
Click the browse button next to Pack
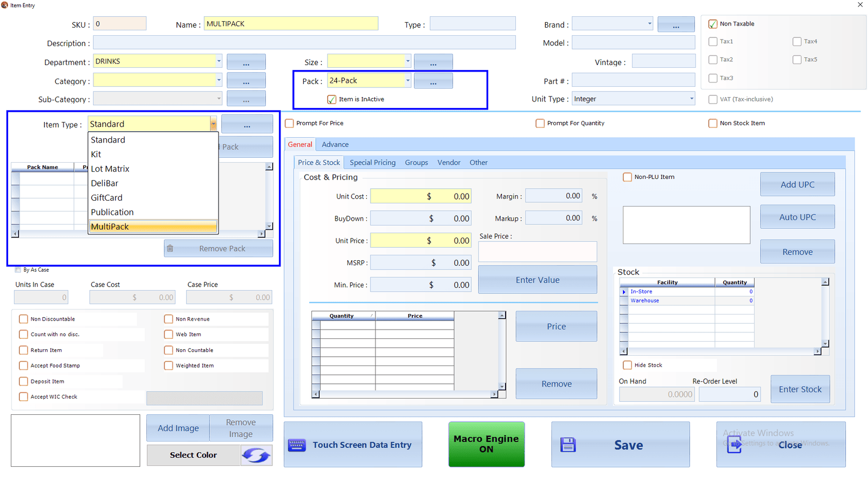coord(433,81)
